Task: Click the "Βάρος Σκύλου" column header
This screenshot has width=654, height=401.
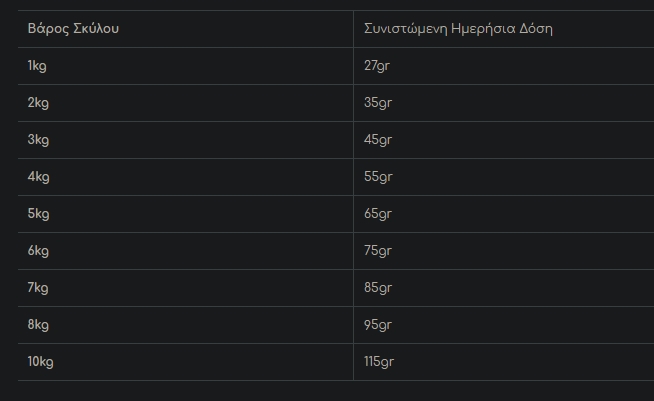Action: pos(73,28)
